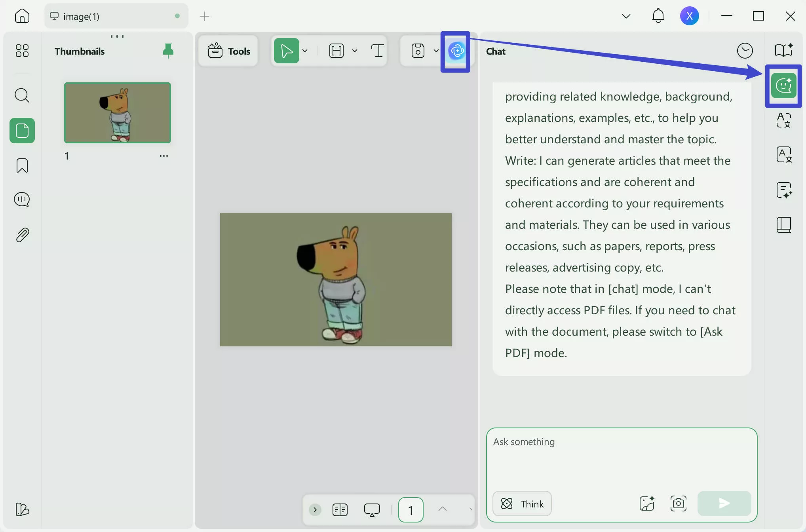Open the Comments panel icon
Screen dimensions: 806x532
22,199
